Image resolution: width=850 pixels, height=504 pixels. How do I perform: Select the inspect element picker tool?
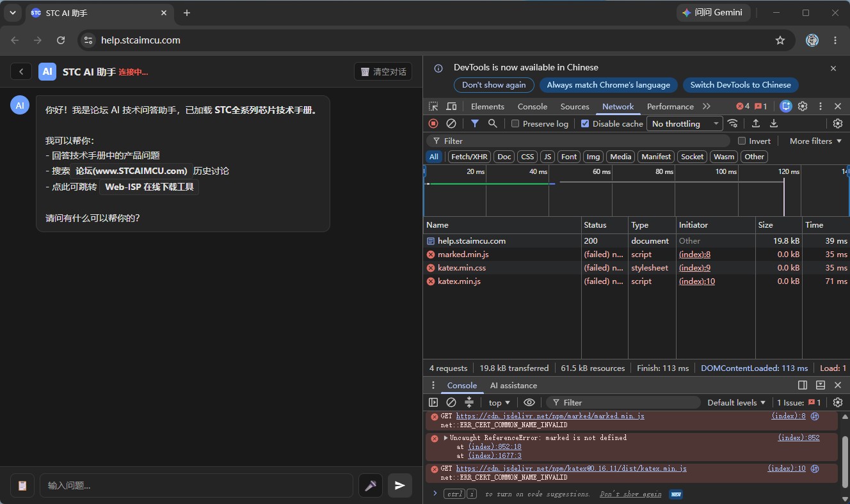coord(433,106)
